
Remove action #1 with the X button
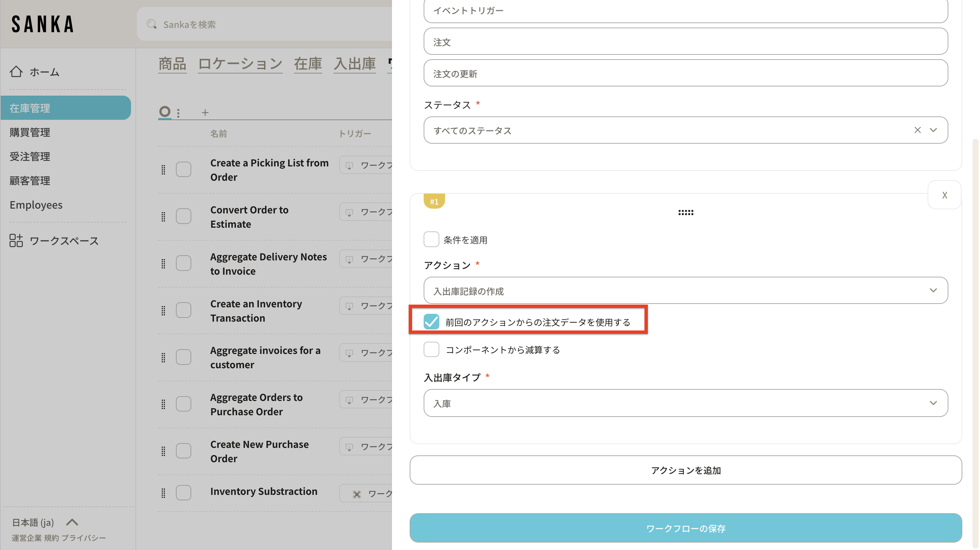(x=944, y=195)
